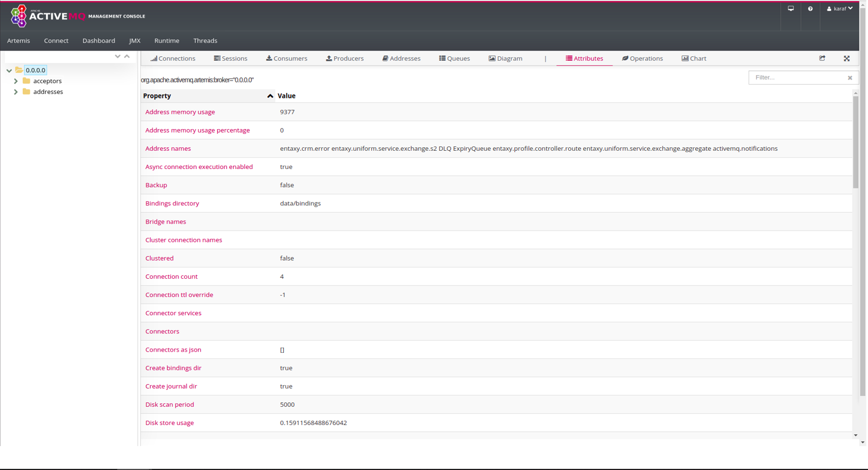Screen dimensions: 868x470
Task: Expand the acceptors folder
Action: 16,81
